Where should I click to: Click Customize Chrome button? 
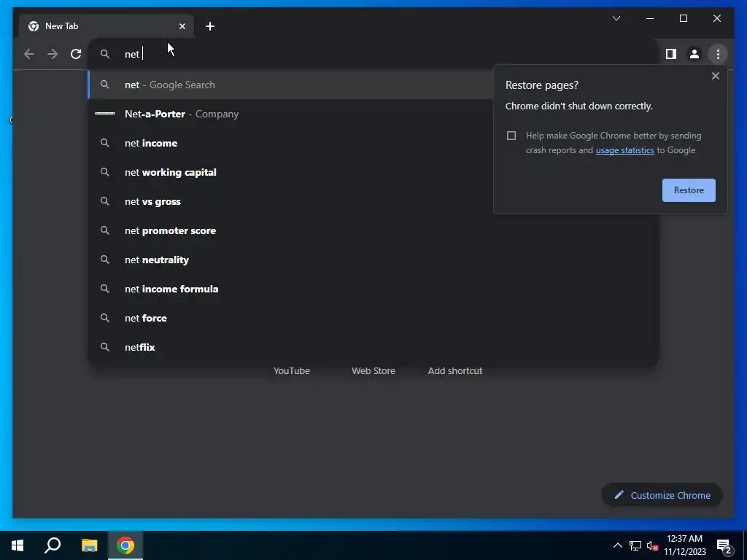point(662,495)
